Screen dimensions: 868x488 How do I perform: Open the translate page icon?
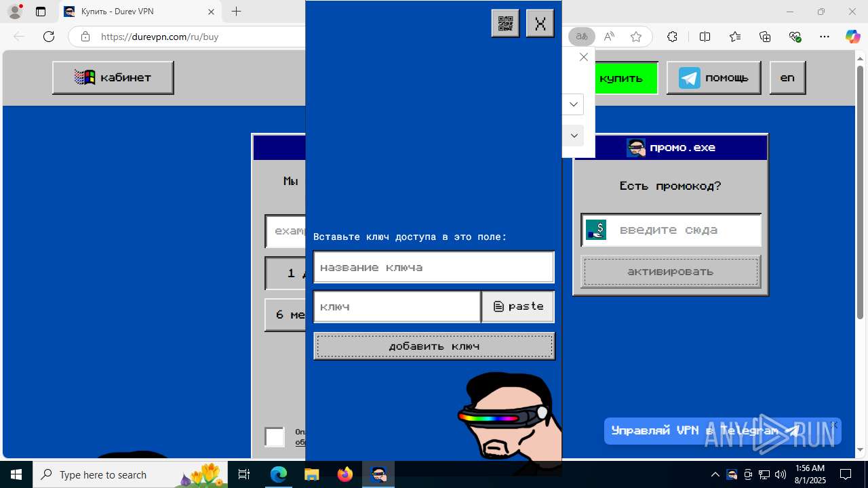point(582,37)
